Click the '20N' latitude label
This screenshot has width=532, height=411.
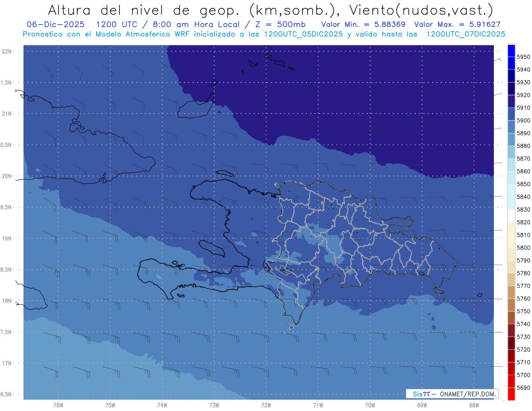(6, 176)
